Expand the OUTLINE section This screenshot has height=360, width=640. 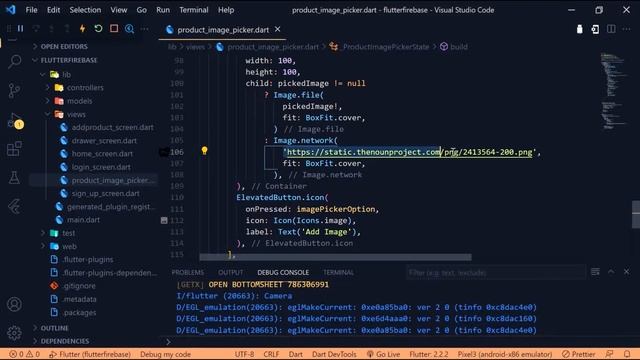[x=54, y=328]
